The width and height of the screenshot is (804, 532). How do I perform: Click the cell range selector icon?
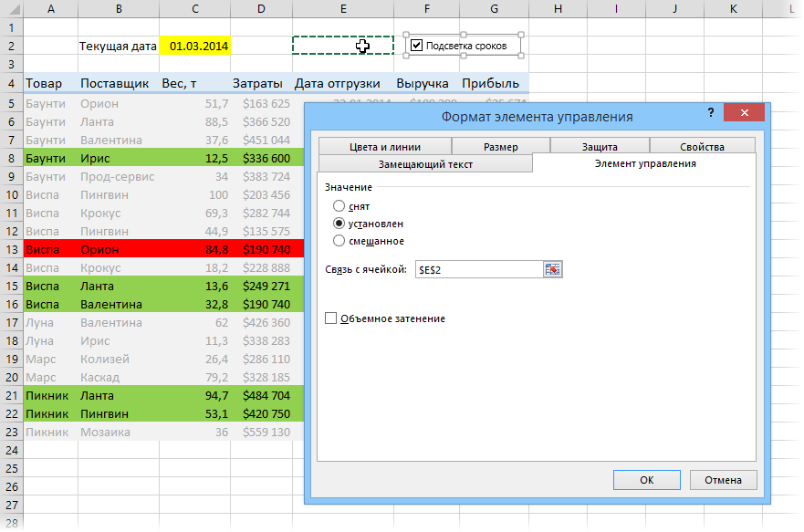tap(553, 269)
